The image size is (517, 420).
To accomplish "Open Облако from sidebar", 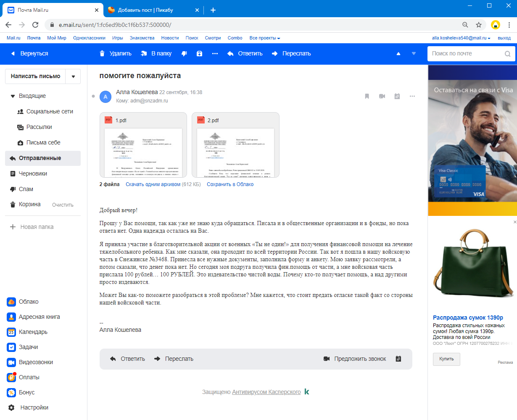I will tap(23, 302).
